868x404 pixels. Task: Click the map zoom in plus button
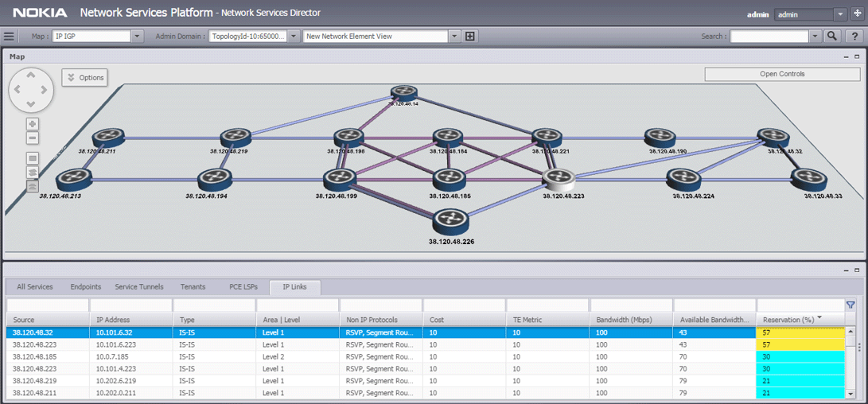pos(33,124)
